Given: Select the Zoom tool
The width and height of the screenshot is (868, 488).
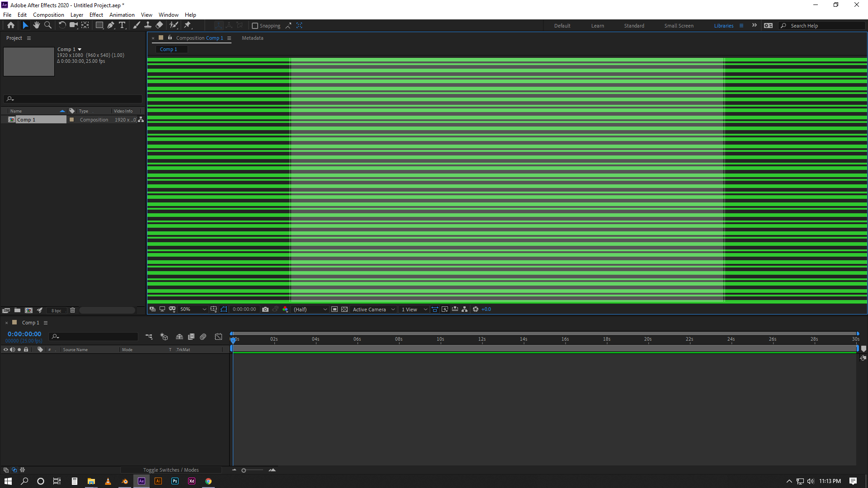Looking at the screenshot, I should [48, 25].
